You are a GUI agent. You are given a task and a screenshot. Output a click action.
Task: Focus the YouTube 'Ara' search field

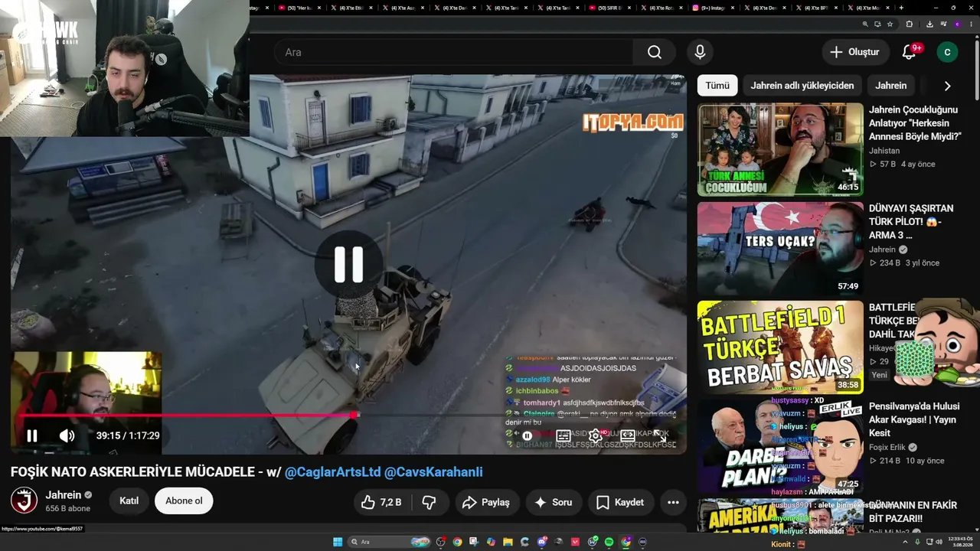pos(453,52)
